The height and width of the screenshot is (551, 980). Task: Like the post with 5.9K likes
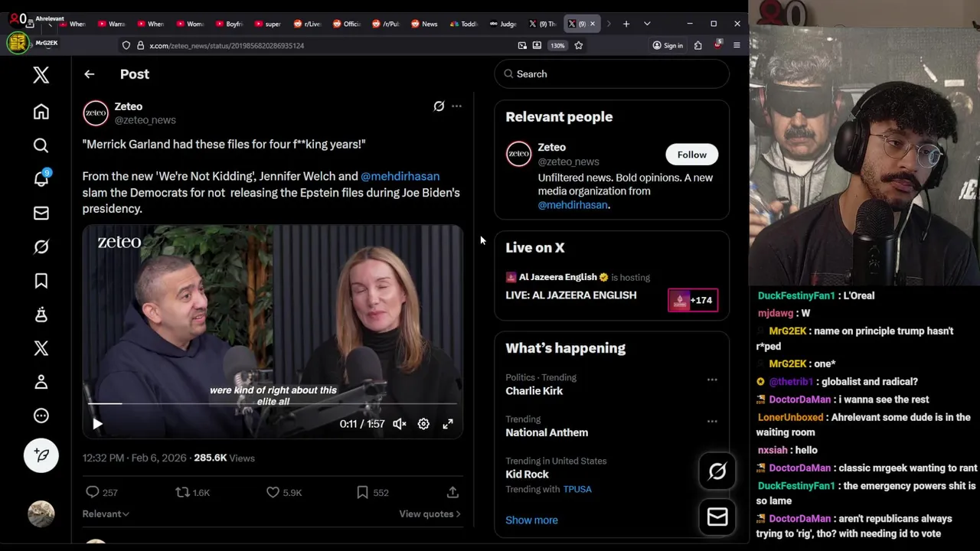(x=283, y=492)
